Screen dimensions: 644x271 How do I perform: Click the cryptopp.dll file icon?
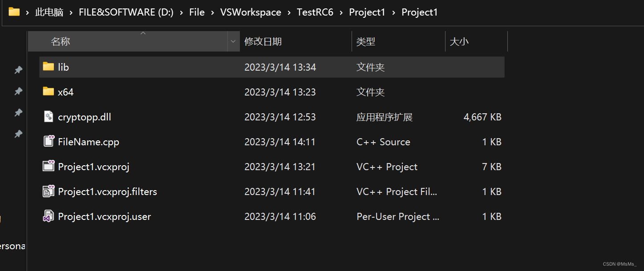click(x=49, y=117)
